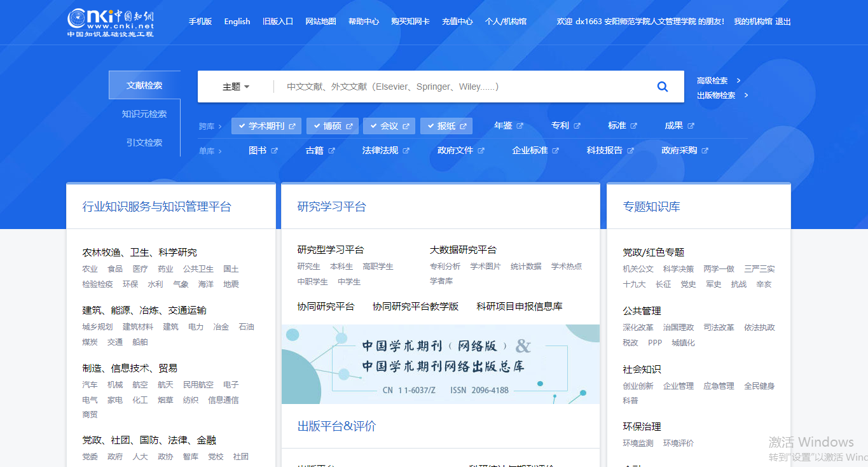The image size is (868, 467).
Task: Open 依法执政 public management link
Action: coord(760,328)
